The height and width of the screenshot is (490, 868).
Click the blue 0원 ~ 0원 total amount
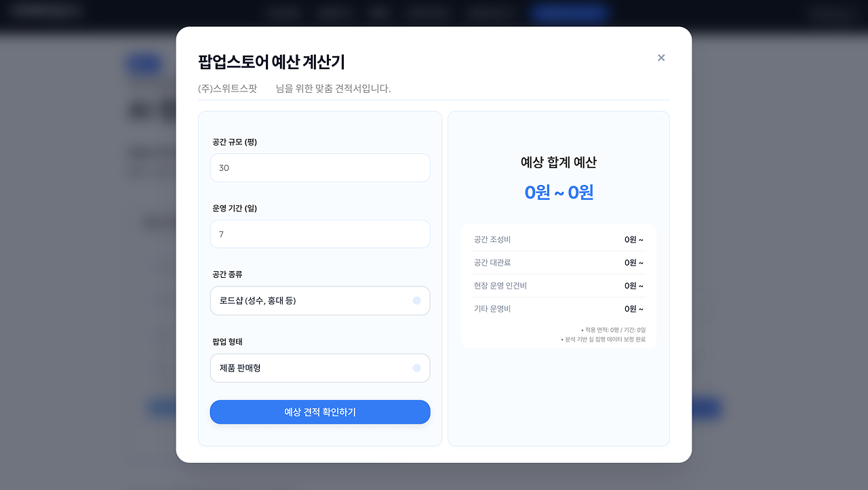pyautogui.click(x=559, y=192)
